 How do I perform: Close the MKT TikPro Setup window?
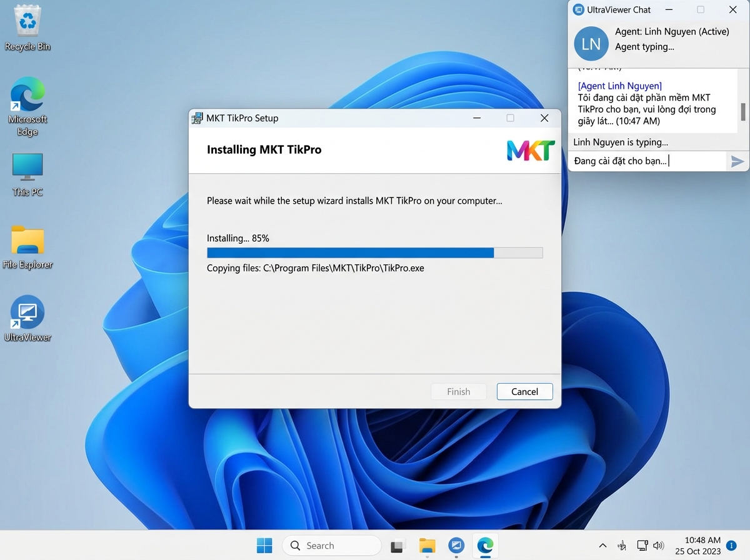(544, 118)
